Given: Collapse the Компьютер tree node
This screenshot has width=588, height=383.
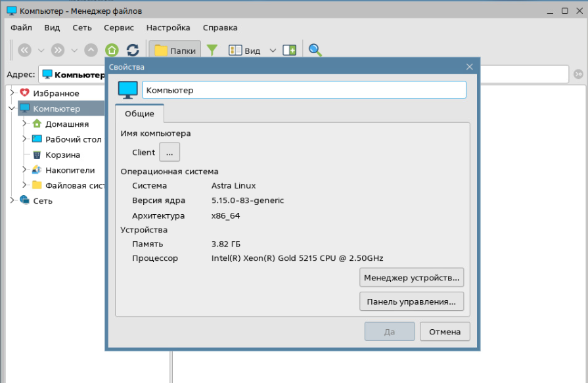Looking at the screenshot, I should point(12,108).
